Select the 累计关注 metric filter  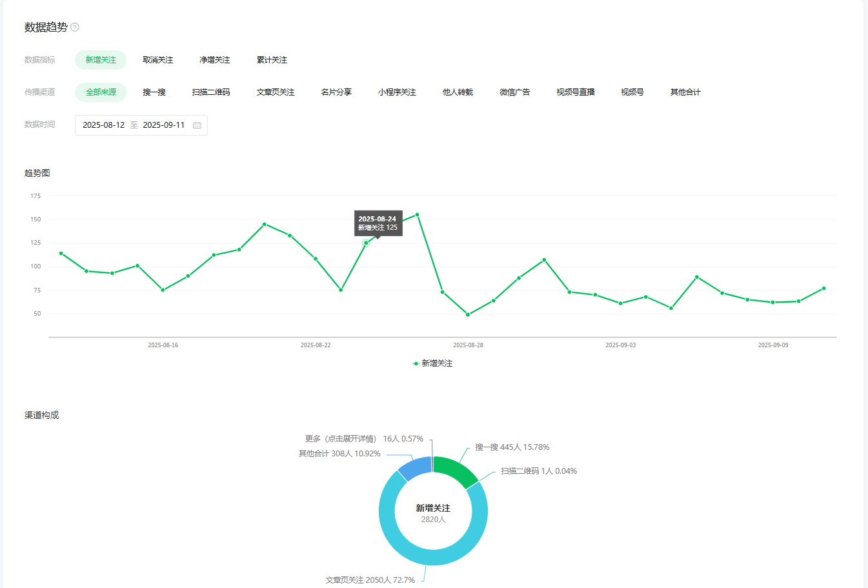coord(272,60)
